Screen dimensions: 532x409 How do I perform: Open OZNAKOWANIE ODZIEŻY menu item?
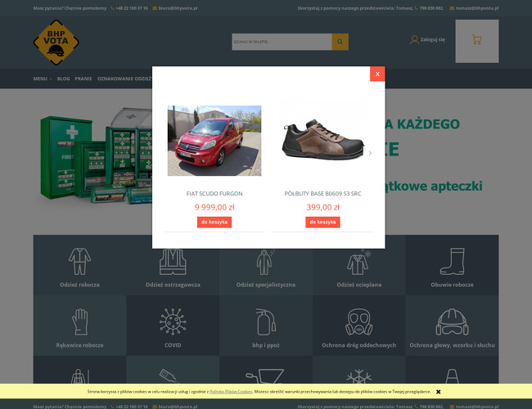124,79
